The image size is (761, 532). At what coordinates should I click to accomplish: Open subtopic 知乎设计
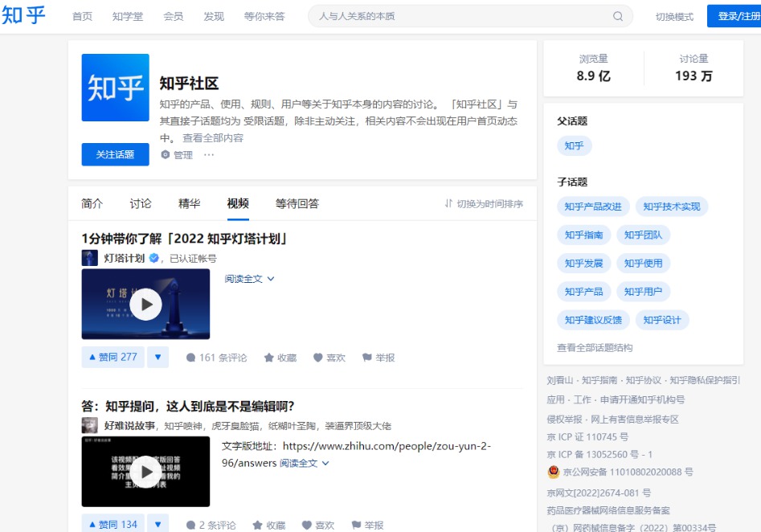662,320
